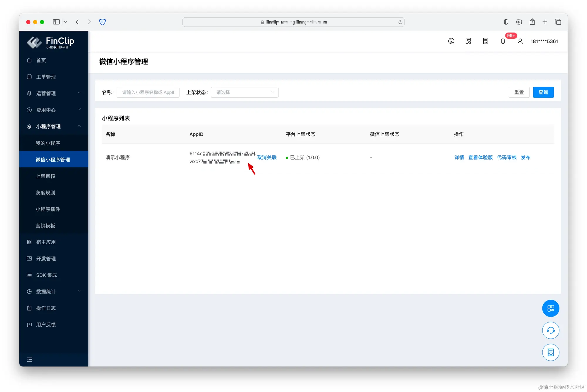The image size is (587, 392).
Task: Go to 上架审核 menu item
Action: [45, 176]
